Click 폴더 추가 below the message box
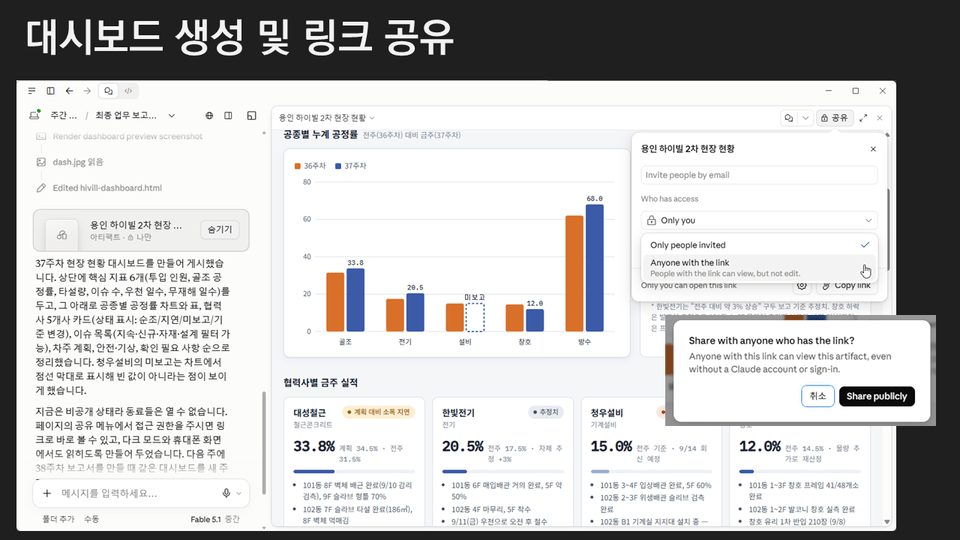This screenshot has height=540, width=960. click(58, 519)
